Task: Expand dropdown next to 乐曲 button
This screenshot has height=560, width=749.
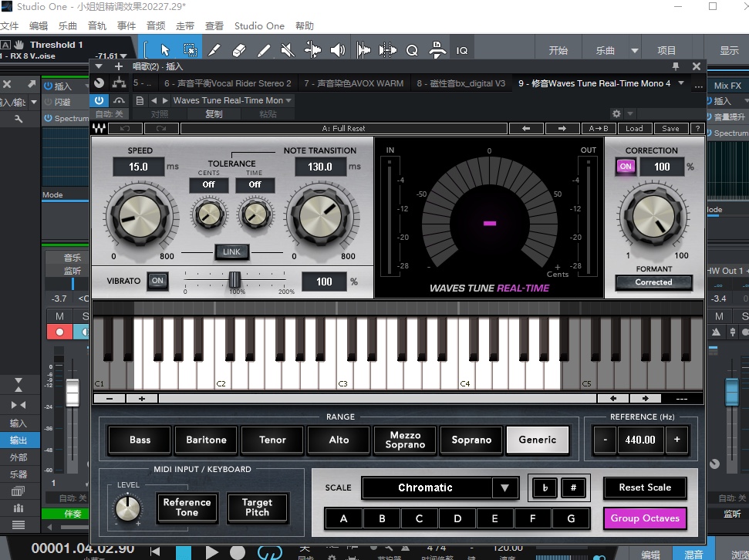Action: [x=635, y=51]
